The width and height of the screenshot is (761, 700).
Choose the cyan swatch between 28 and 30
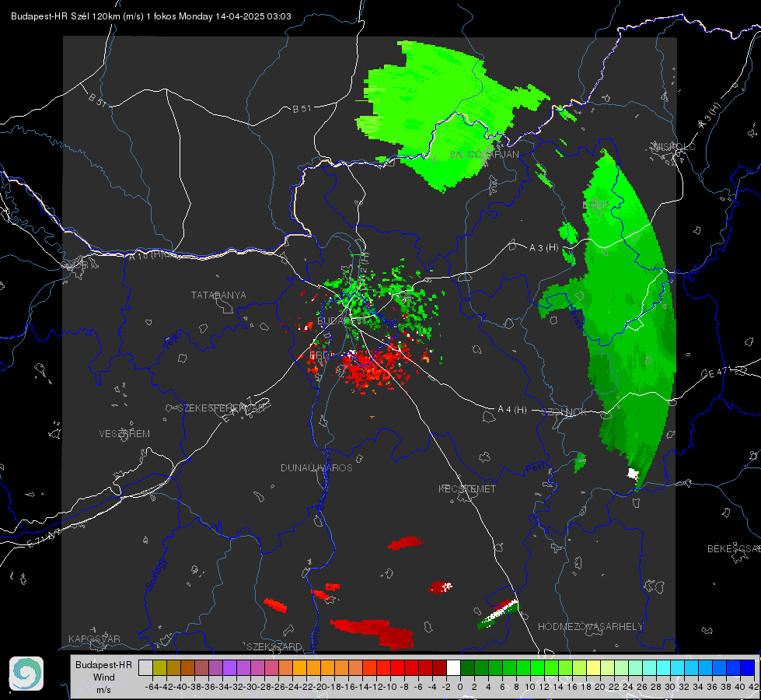(x=663, y=667)
